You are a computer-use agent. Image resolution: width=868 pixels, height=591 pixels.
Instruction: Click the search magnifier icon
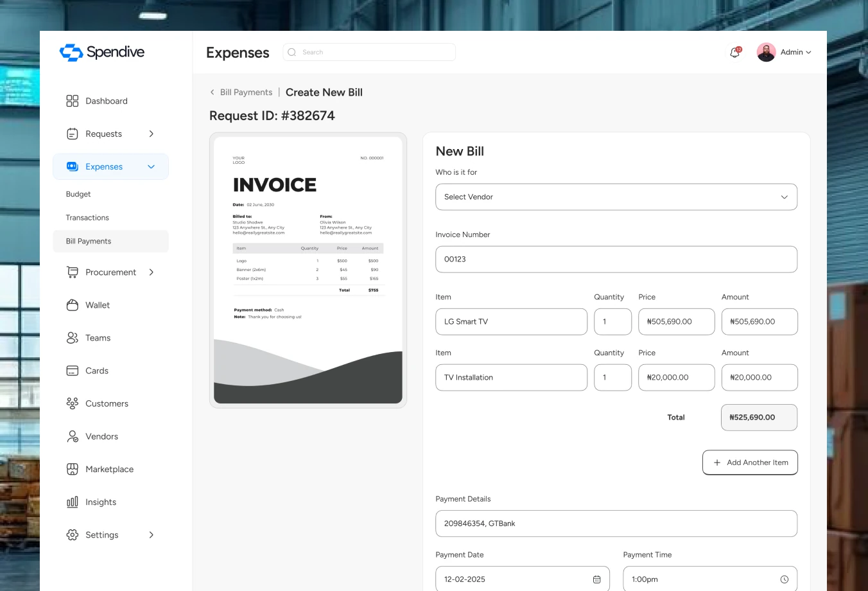coord(292,52)
